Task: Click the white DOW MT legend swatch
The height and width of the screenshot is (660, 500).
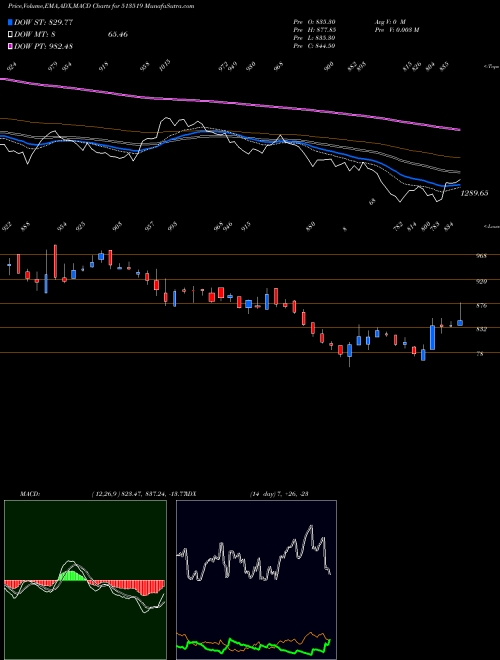Action: point(10,34)
